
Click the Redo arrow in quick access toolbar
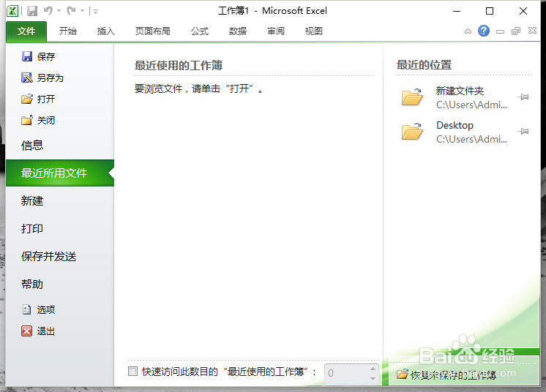coord(72,11)
